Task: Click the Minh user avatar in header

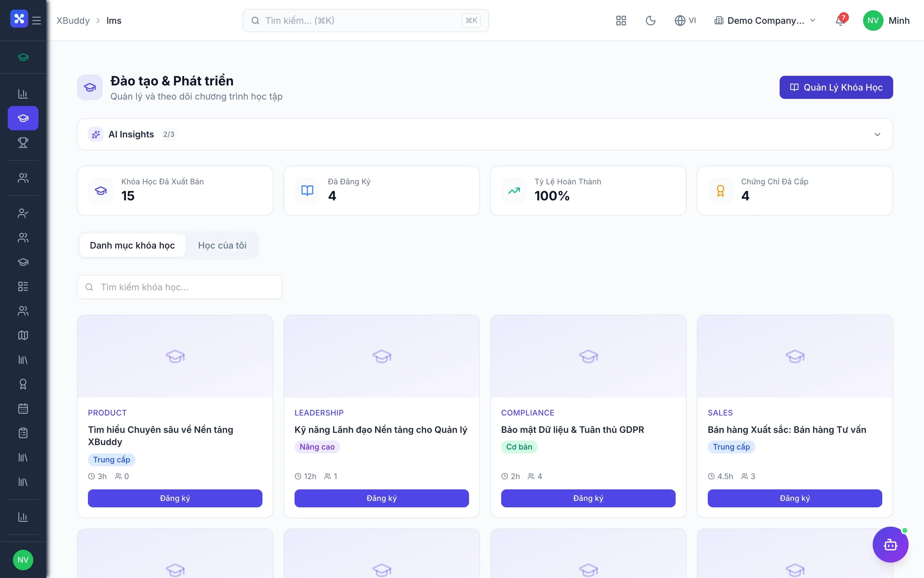Action: pos(873,21)
